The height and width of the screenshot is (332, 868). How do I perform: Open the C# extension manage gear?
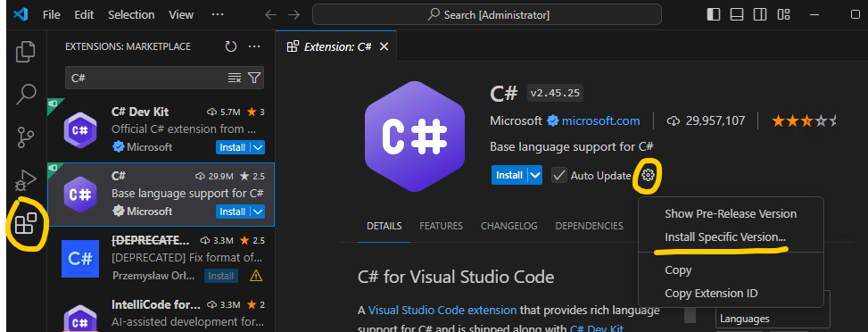click(x=649, y=175)
